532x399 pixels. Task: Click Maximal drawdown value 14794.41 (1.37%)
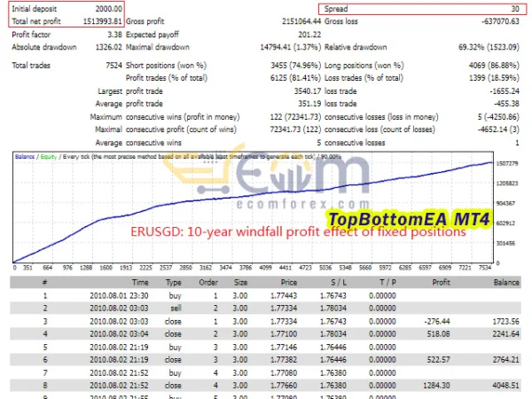click(291, 47)
